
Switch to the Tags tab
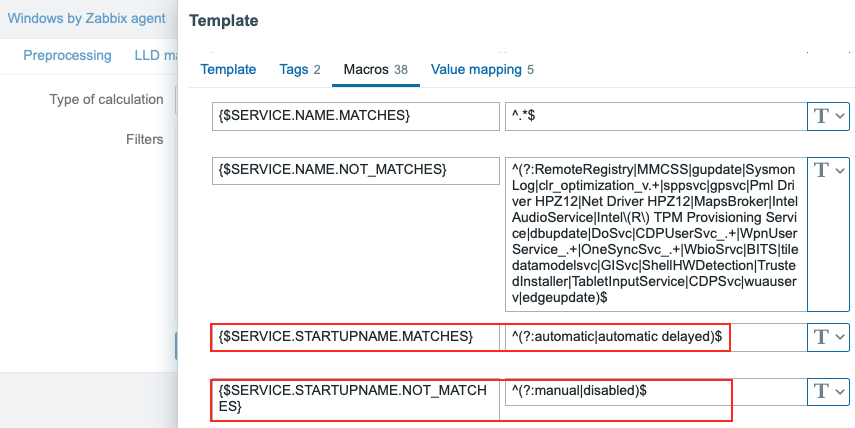pos(300,70)
